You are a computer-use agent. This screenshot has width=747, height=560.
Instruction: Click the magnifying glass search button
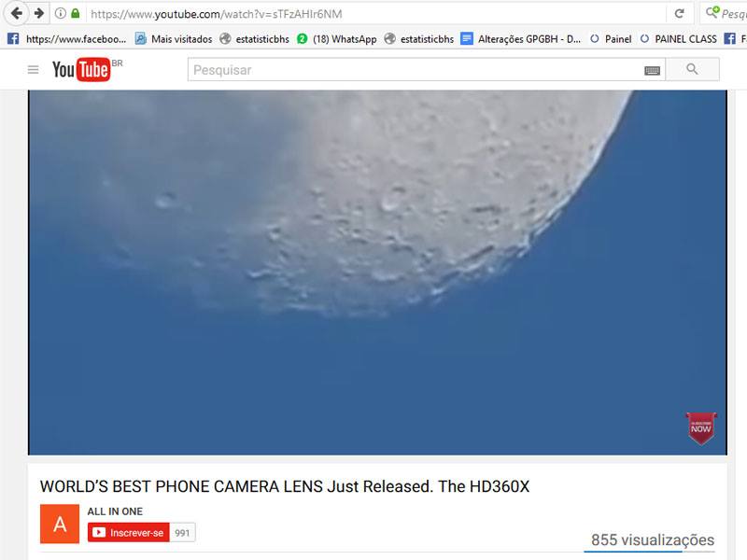pyautogui.click(x=692, y=69)
